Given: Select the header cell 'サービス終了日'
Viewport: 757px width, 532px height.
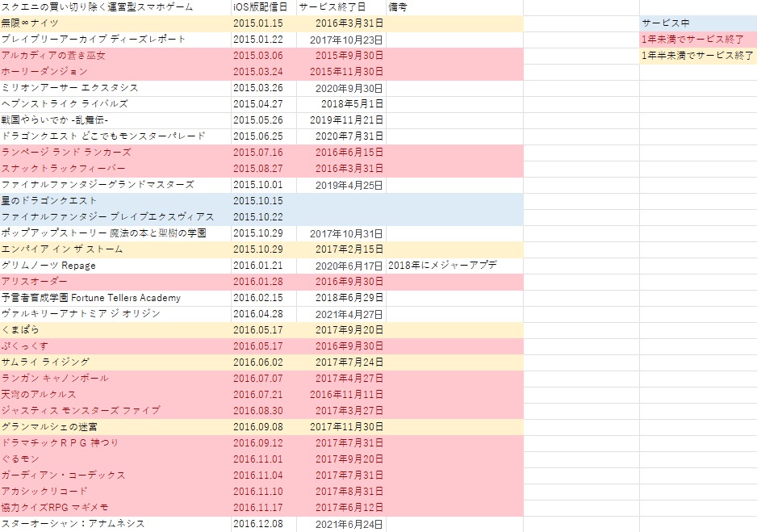Looking at the screenshot, I should (341, 7).
